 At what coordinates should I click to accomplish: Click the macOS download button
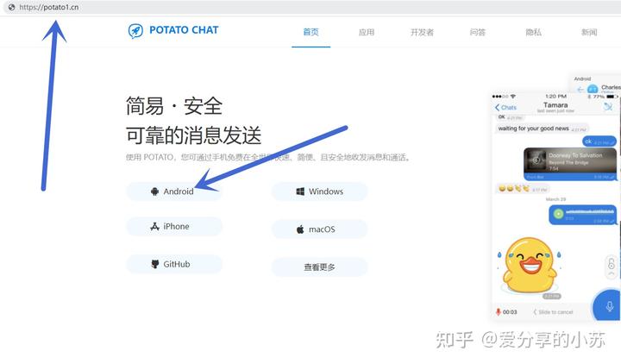coord(320,229)
